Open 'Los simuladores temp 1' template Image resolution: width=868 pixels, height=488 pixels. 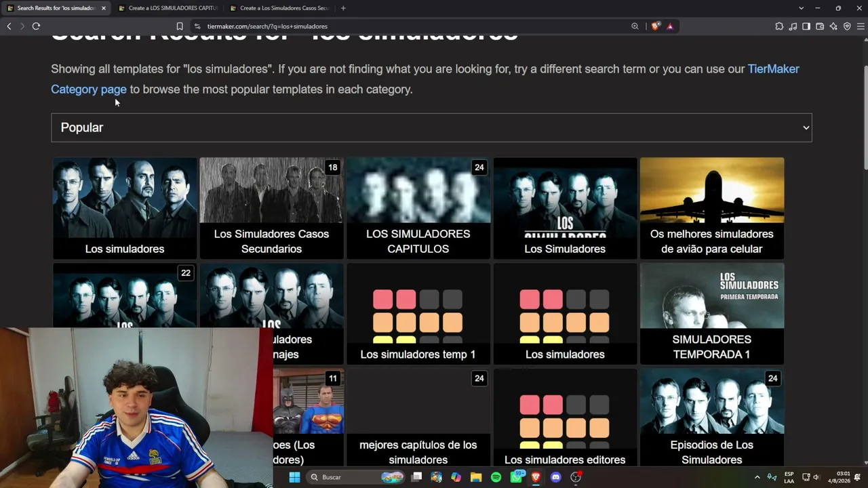pyautogui.click(x=418, y=314)
